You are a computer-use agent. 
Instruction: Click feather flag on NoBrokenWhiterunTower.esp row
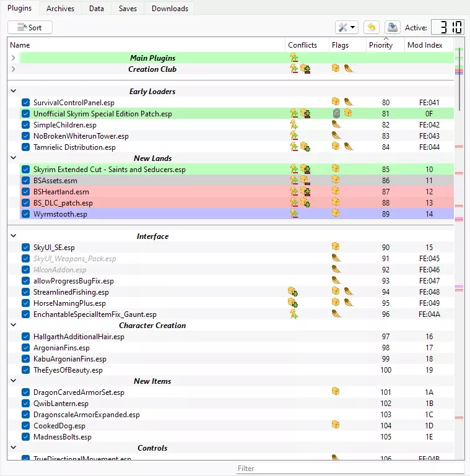[336, 136]
